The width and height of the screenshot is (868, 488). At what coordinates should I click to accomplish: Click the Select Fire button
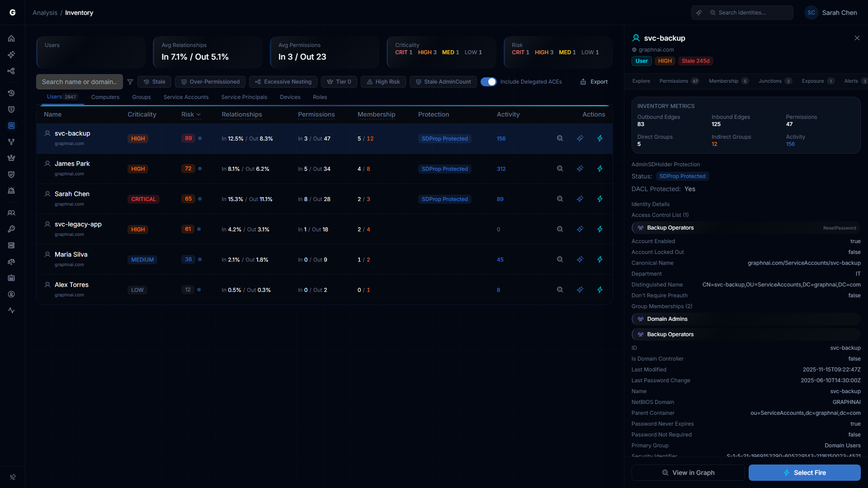tap(804, 473)
